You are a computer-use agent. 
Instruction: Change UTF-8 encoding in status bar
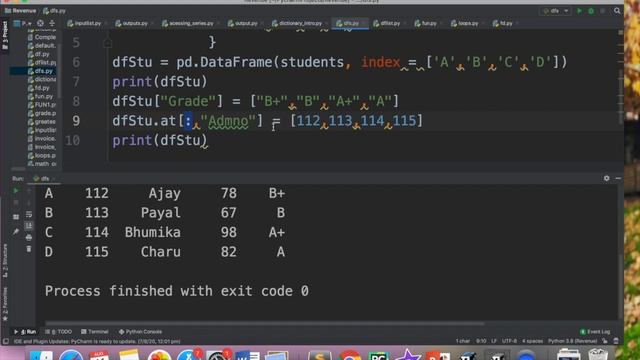(509, 341)
